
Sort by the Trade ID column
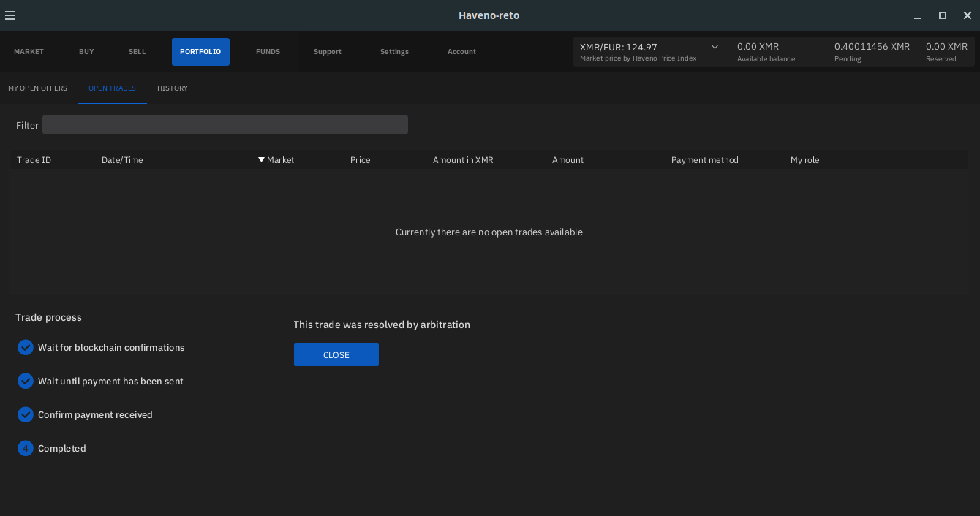[x=34, y=159]
